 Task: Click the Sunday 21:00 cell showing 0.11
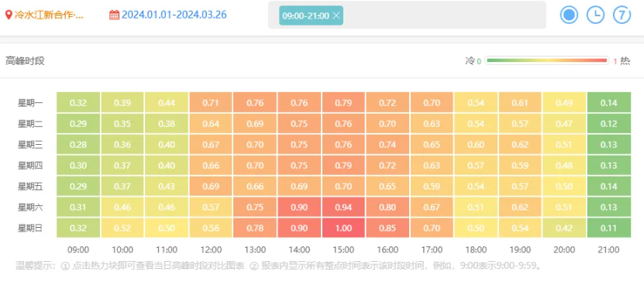point(608,228)
